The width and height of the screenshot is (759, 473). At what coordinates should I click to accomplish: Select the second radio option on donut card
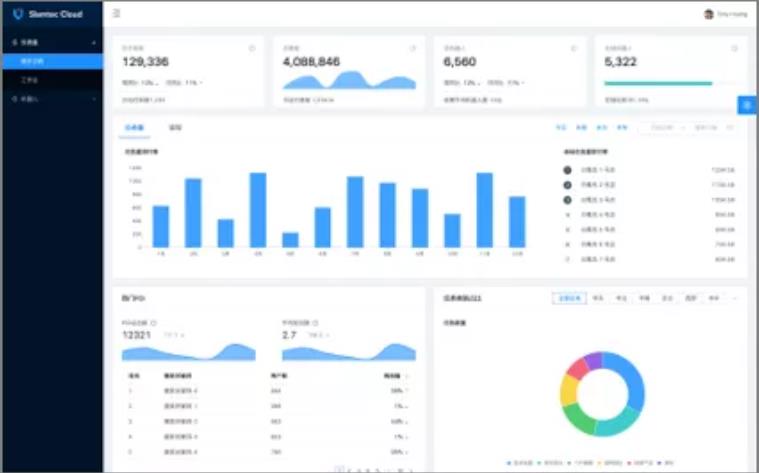598,299
